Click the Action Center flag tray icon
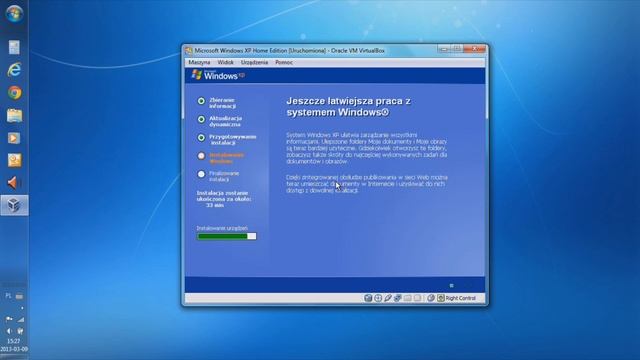The image size is (640, 360). [x=9, y=319]
